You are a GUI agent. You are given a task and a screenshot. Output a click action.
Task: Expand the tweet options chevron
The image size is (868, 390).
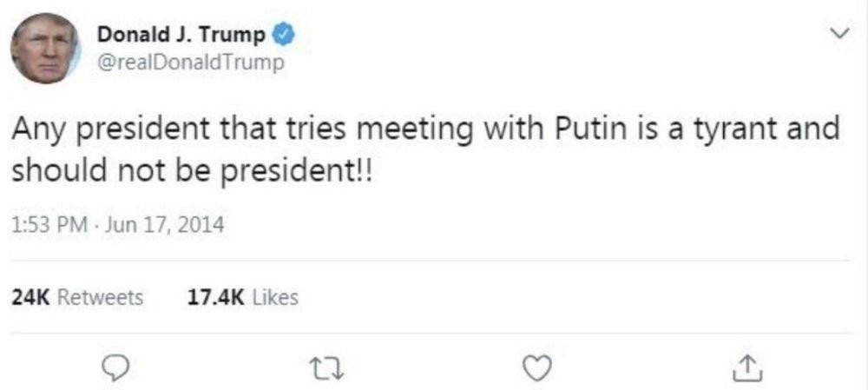[x=839, y=34]
